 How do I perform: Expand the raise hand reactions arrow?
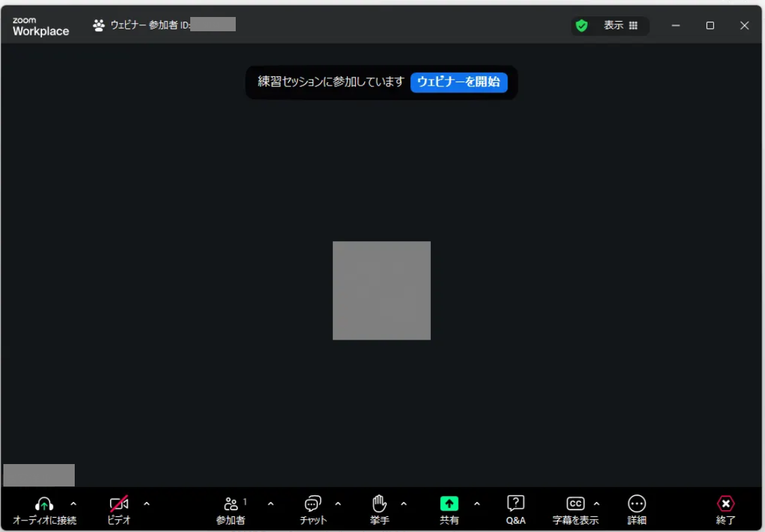(404, 504)
